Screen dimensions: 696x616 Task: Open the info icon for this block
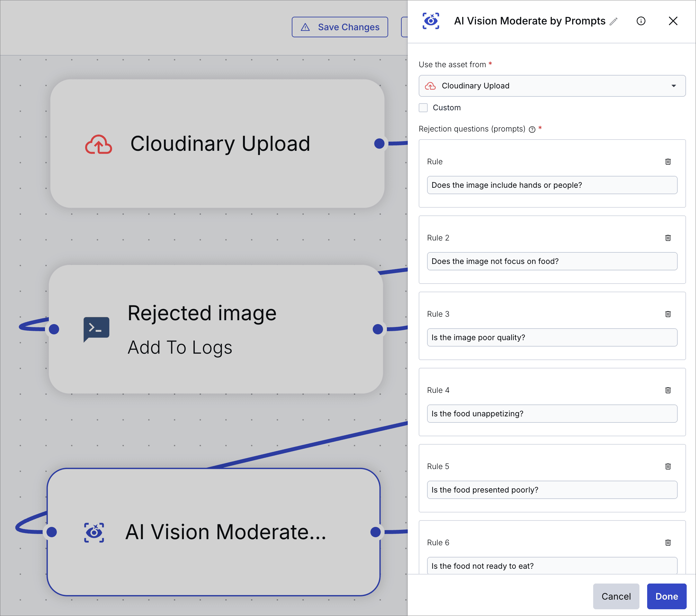641,21
